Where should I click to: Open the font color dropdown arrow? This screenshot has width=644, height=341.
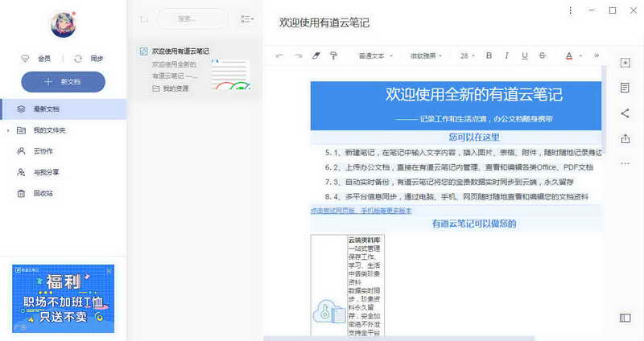pyautogui.click(x=580, y=55)
